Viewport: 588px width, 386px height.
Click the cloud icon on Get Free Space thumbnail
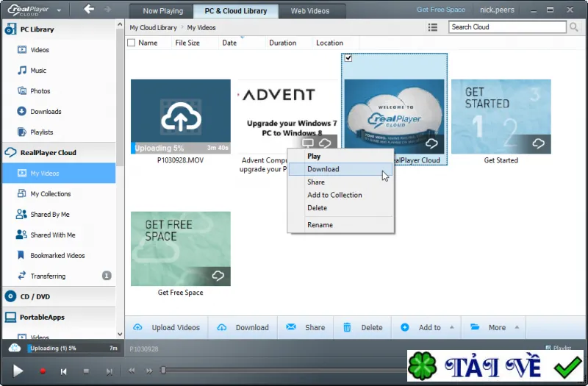click(218, 276)
